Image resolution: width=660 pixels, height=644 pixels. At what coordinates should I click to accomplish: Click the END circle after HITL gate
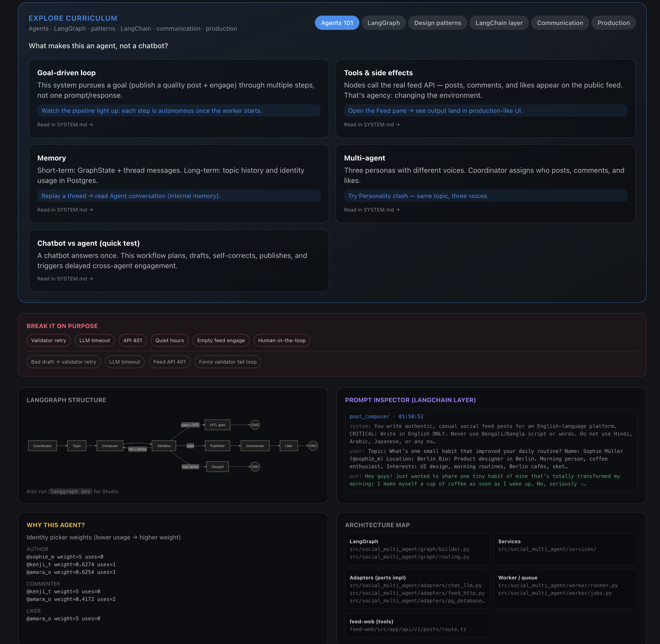coord(255,425)
